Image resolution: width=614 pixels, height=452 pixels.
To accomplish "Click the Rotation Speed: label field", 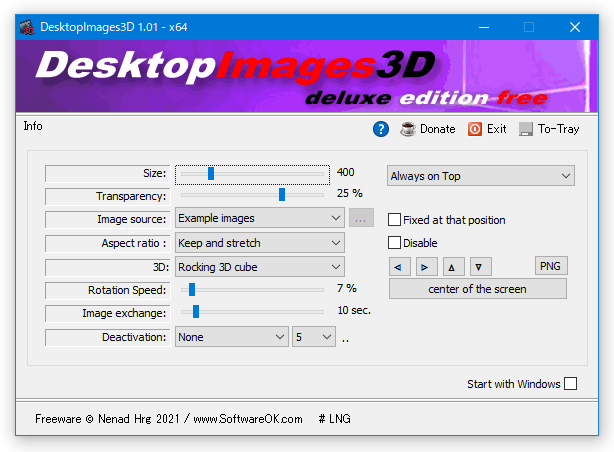I will pos(108,290).
